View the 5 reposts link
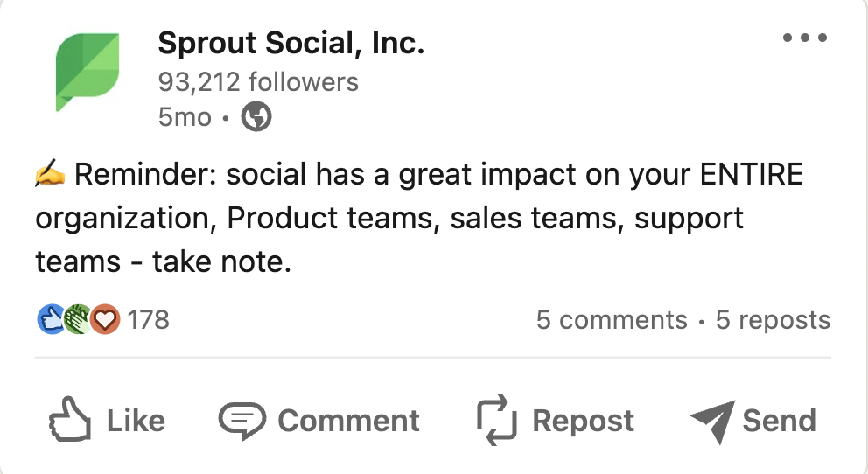This screenshot has width=868, height=474. click(773, 320)
